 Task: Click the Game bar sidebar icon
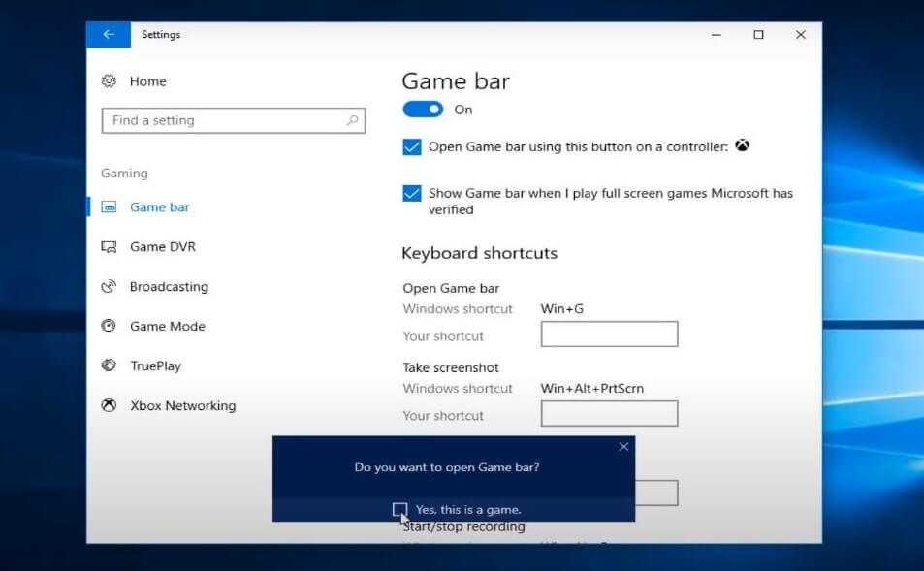point(109,207)
